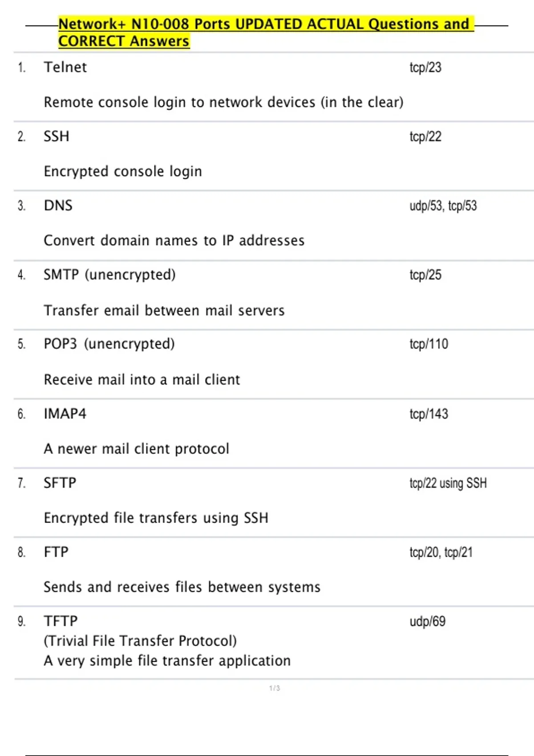Viewport: 534px width, 756px height.
Task: Click the tcp/20, tcp/21 answer
Action: tap(441, 552)
